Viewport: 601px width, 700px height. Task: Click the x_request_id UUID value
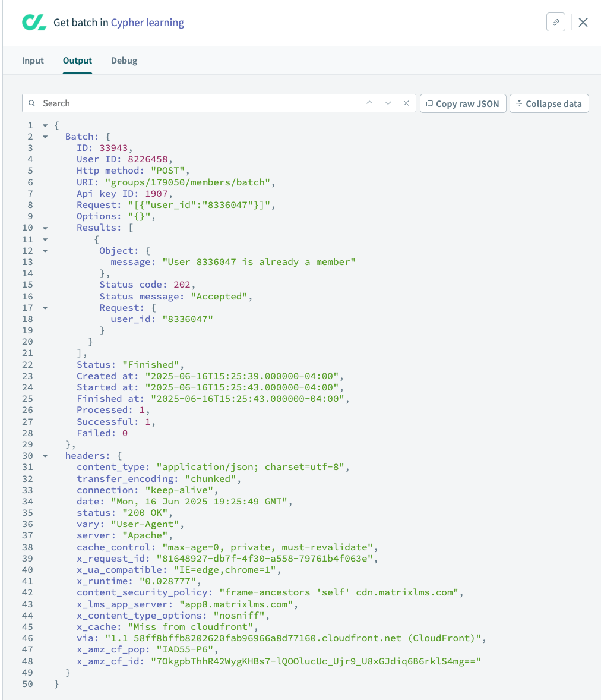click(x=265, y=559)
